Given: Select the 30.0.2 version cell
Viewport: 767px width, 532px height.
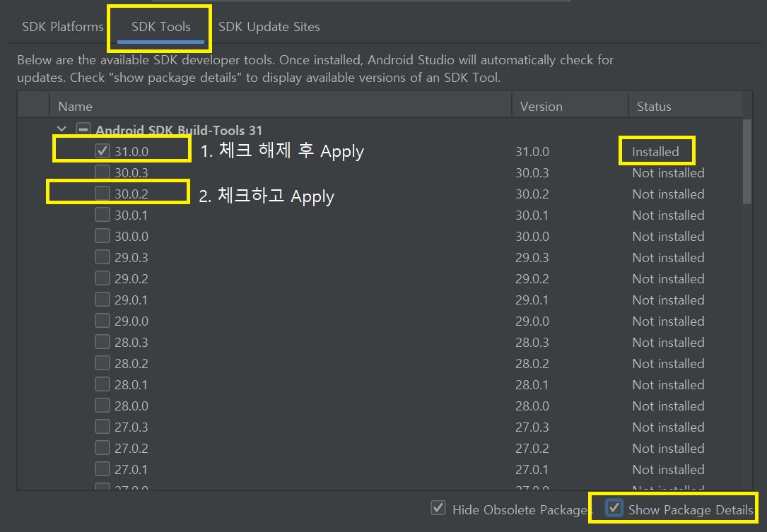Looking at the screenshot, I should (x=532, y=194).
